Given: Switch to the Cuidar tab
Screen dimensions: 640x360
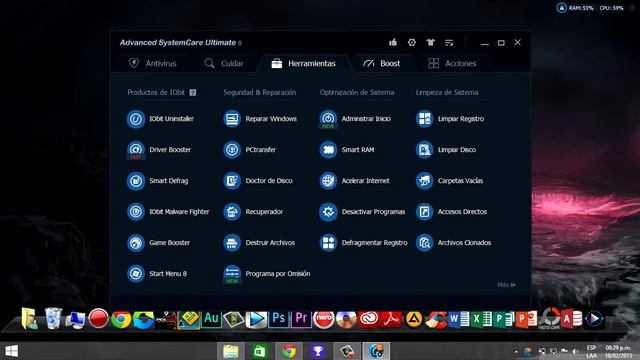Looking at the screenshot, I should pyautogui.click(x=224, y=63).
